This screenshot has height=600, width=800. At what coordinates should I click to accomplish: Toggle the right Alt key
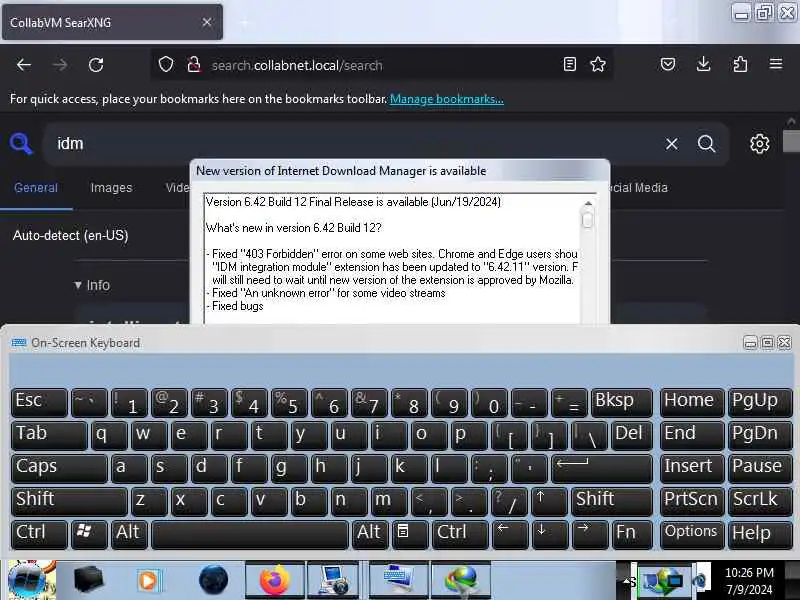pos(369,534)
